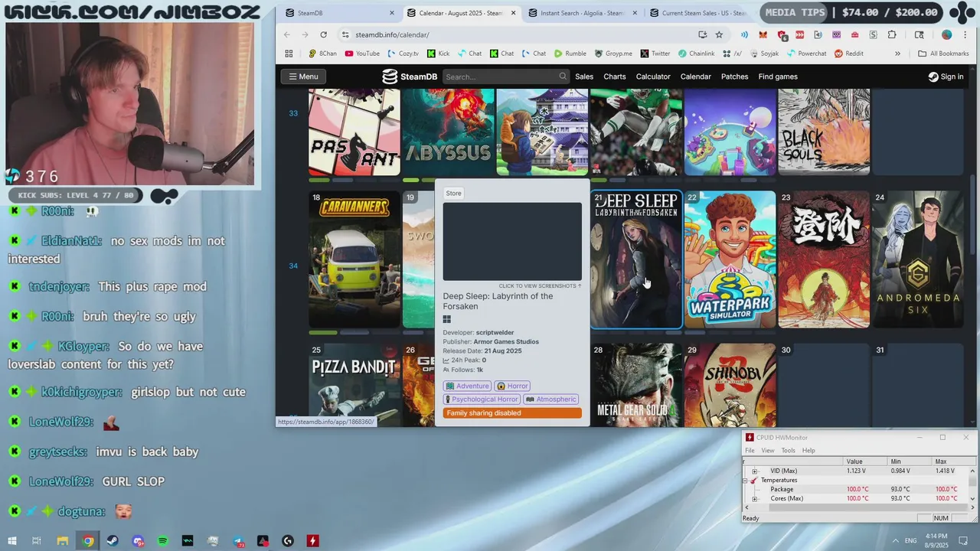The width and height of the screenshot is (980, 551).
Task: Open the Rumble bookmark
Action: 570,54
